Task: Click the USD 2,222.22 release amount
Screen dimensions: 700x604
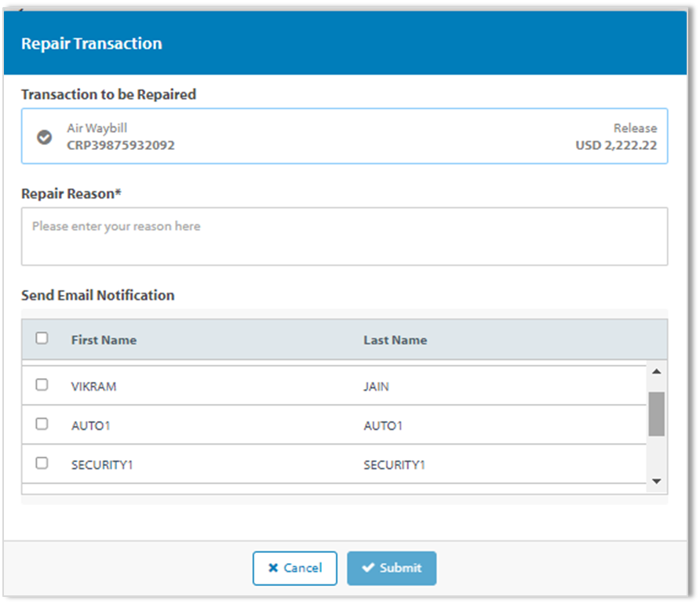Action: click(616, 145)
